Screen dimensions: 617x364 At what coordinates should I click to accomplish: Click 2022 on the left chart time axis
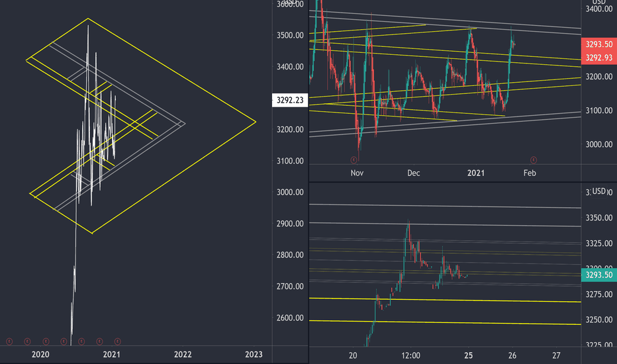point(183,355)
